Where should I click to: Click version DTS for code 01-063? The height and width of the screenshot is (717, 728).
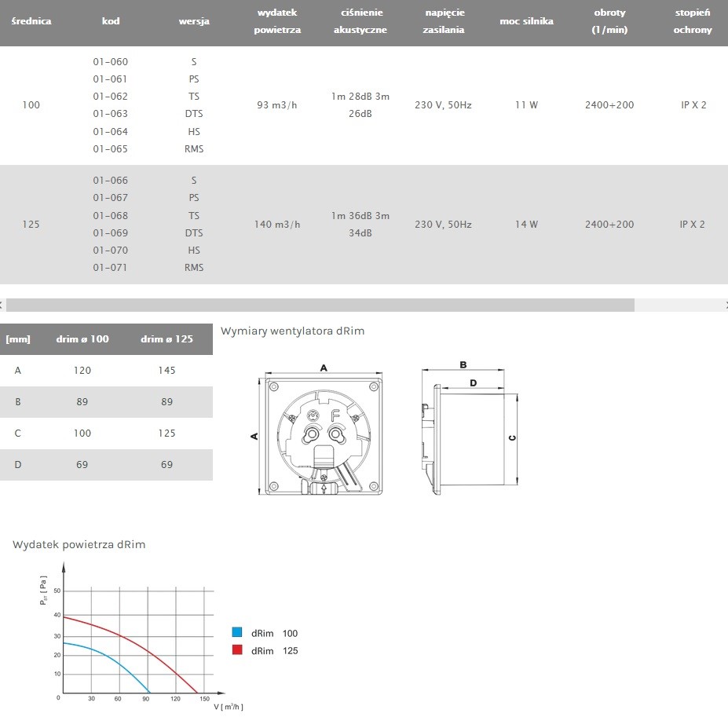pos(194,113)
